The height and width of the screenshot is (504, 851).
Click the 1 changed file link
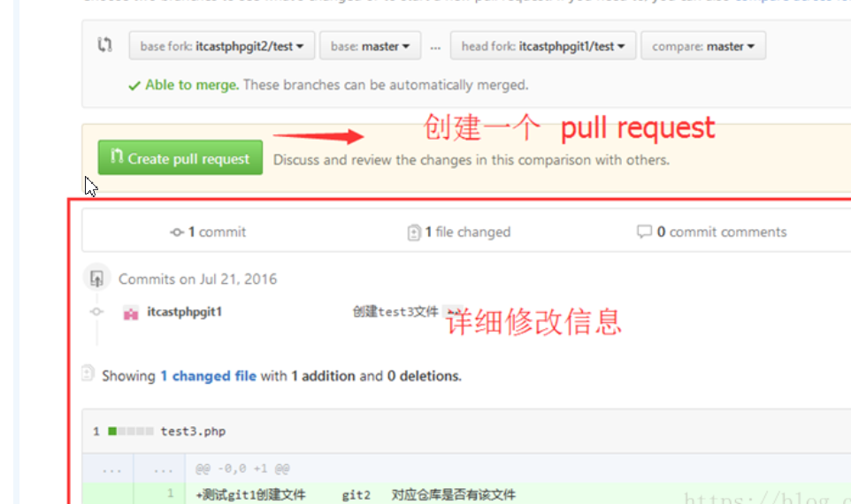point(209,376)
